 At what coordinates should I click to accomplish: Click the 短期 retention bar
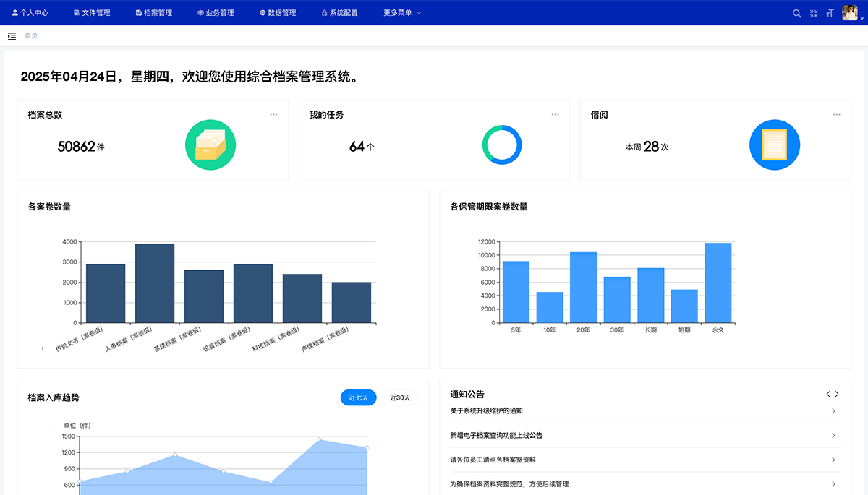tap(684, 306)
